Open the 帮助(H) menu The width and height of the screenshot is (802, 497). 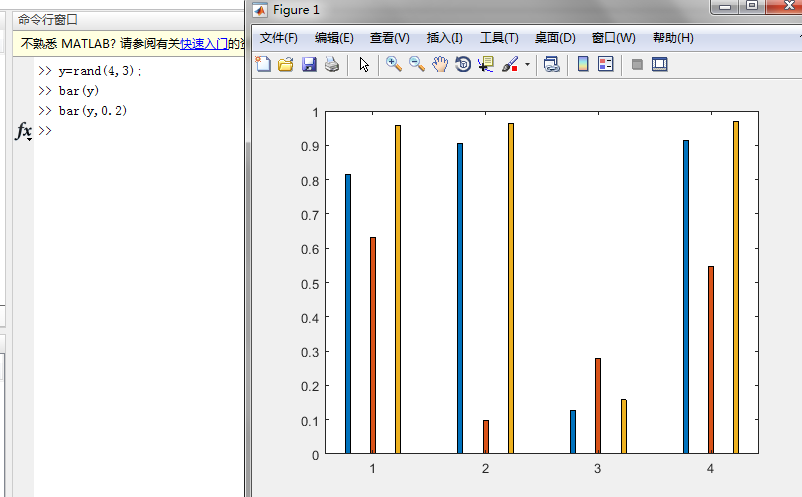tap(673, 38)
